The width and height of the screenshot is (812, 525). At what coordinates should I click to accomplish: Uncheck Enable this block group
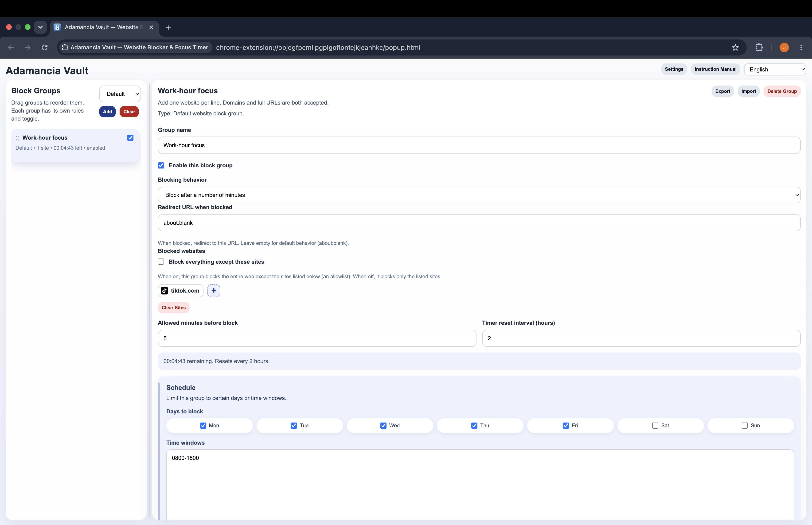click(x=161, y=165)
